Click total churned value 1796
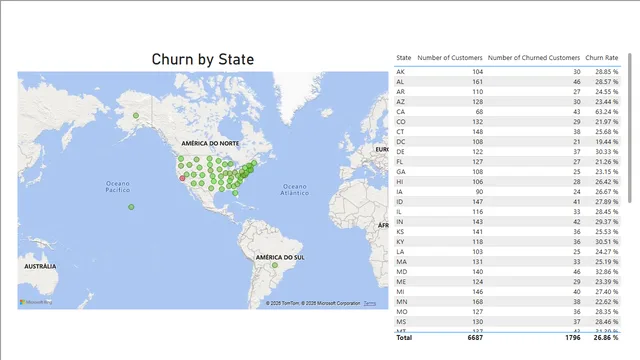Image resolution: width=640 pixels, height=360 pixels. pos(572,338)
